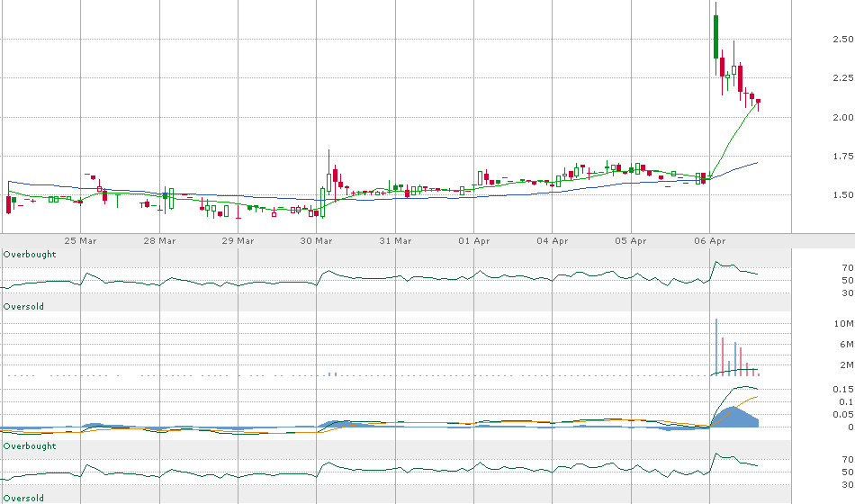The height and width of the screenshot is (504, 855).
Task: Click the tall green candlestick on 06 Apr
Action: pos(716,37)
